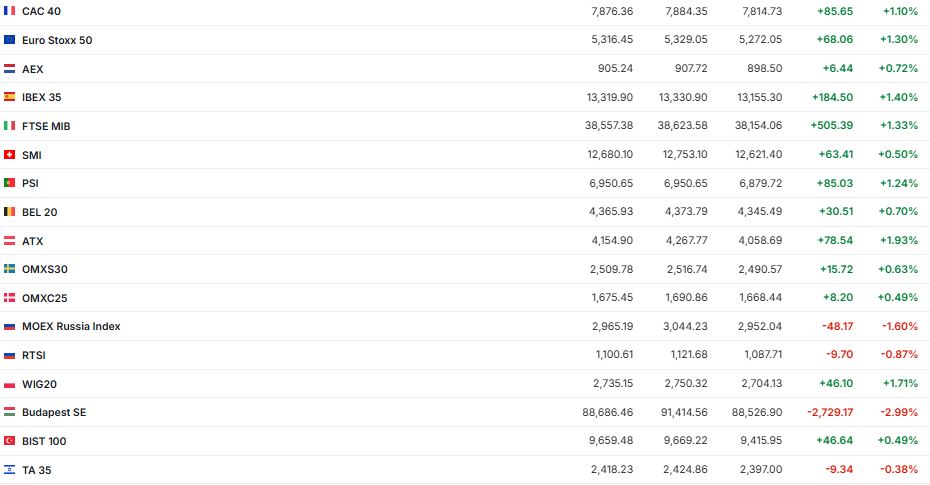Click the Belgium flag icon beside BEL 20
This screenshot has height=485, width=930.
[10, 212]
